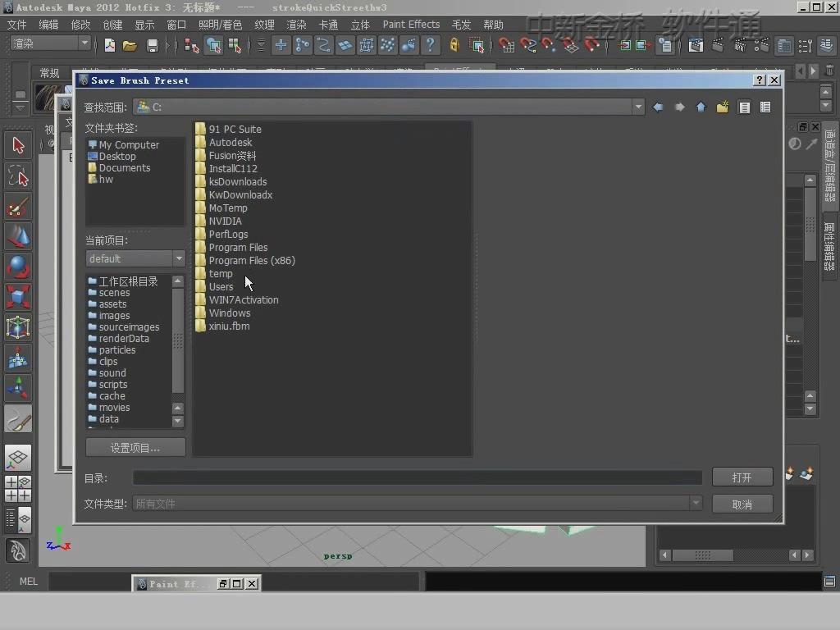The height and width of the screenshot is (630, 840).
Task: Switch file dialog to list view
Action: [744, 107]
